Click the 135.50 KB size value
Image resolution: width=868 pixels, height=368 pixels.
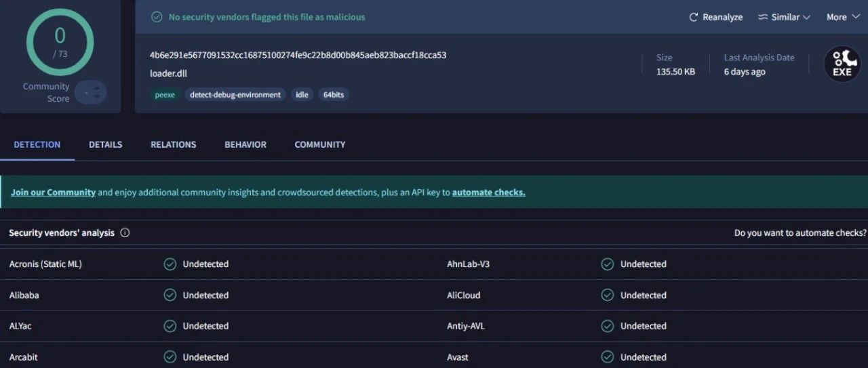click(675, 72)
